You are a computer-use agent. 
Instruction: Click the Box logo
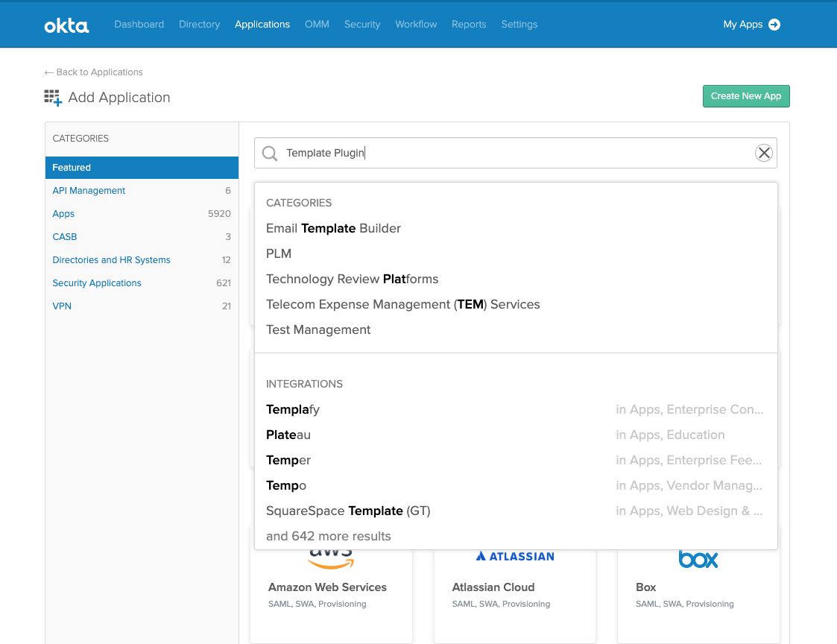[698, 559]
